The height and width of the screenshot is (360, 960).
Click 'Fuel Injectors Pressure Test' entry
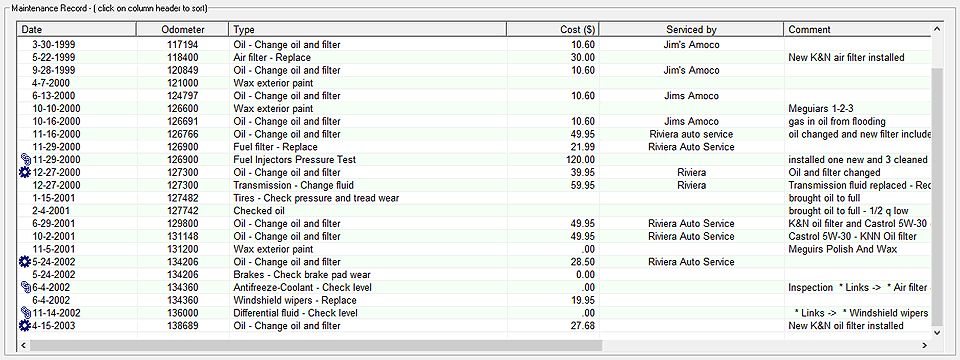(x=294, y=160)
